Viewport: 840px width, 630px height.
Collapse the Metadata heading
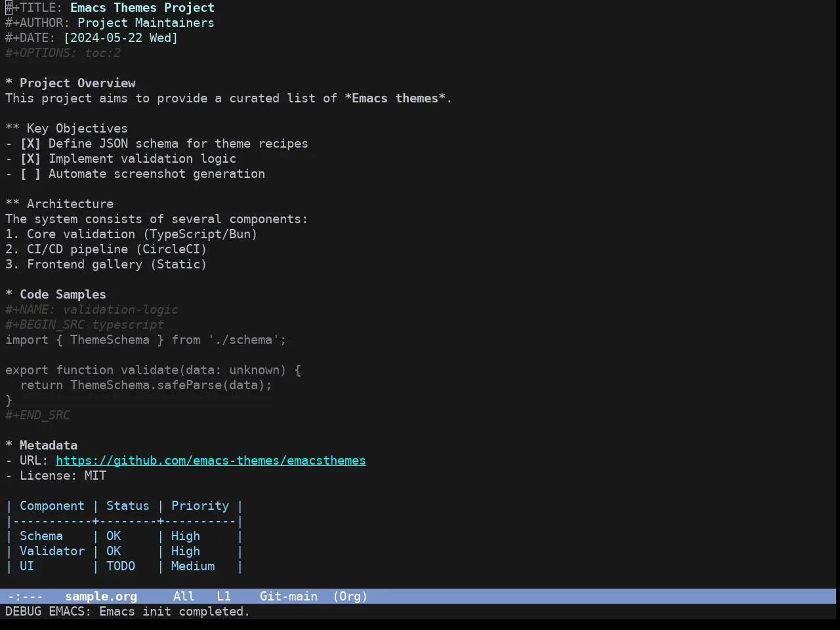pos(41,446)
